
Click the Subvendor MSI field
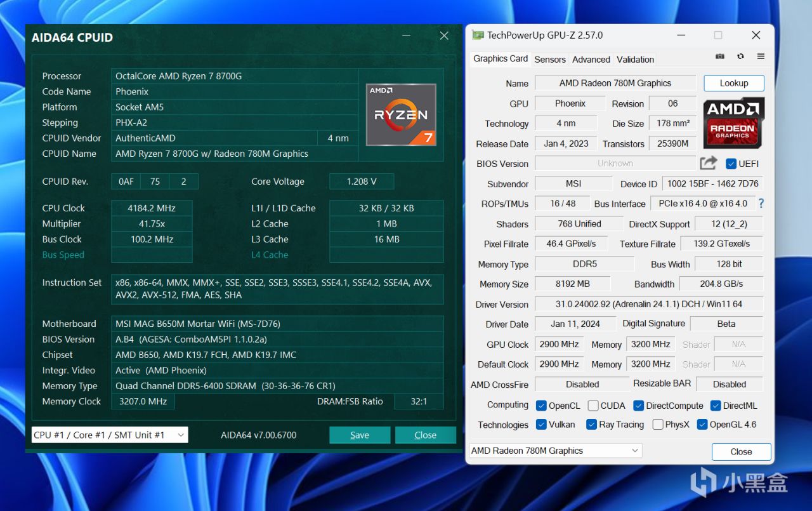573,183
